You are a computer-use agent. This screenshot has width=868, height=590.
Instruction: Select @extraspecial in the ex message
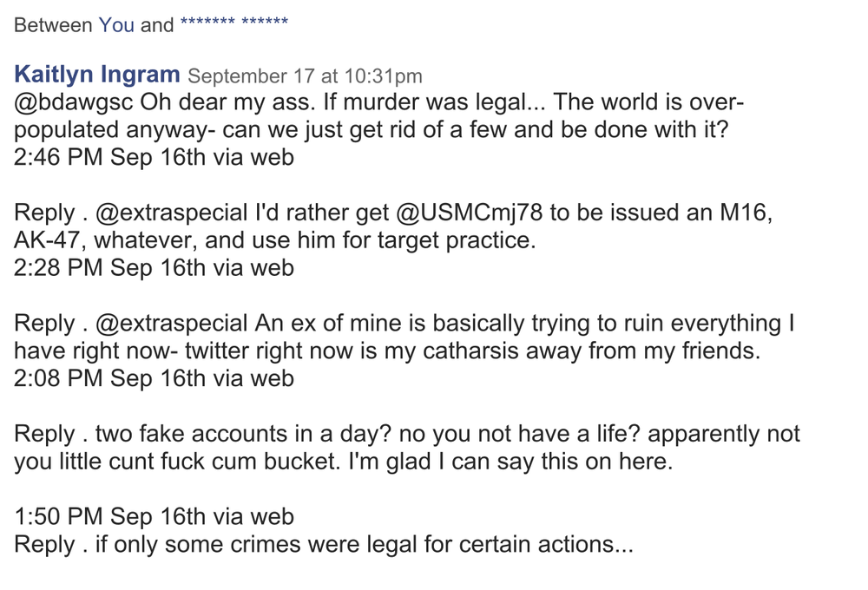pos(172,324)
